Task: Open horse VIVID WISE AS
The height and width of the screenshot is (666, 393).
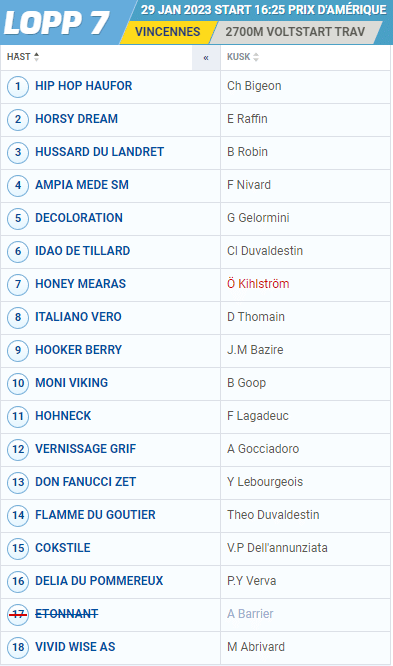Action: click(x=75, y=647)
